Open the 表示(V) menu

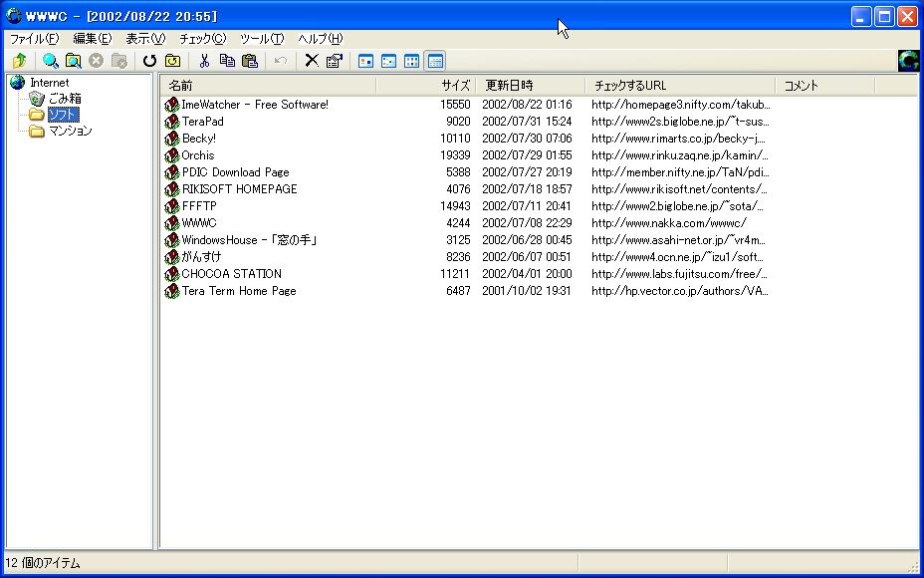click(145, 39)
